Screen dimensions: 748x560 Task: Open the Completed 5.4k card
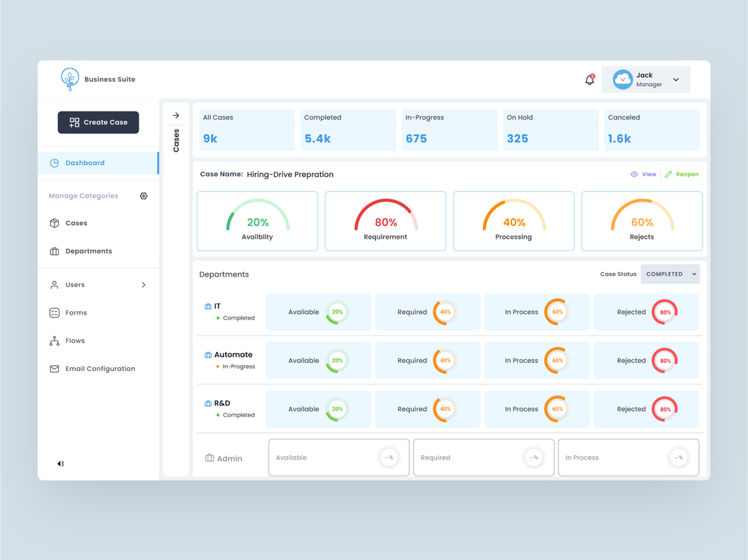pyautogui.click(x=348, y=129)
